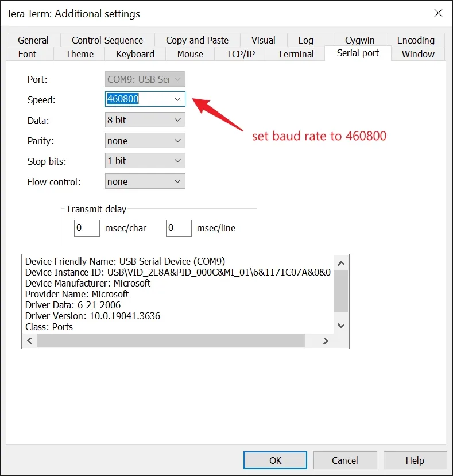
Task: Click the vertical scrollbar thumb of device info
Action: coord(341,291)
